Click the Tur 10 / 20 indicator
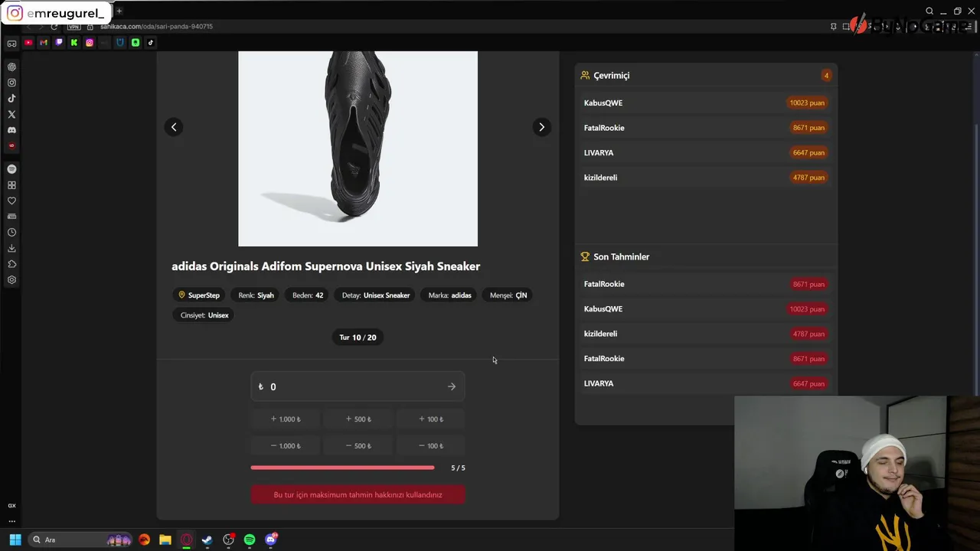The image size is (980, 551). point(358,337)
